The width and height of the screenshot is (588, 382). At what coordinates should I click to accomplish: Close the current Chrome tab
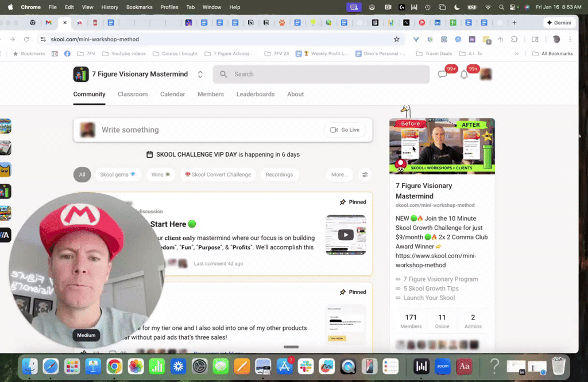(65, 22)
